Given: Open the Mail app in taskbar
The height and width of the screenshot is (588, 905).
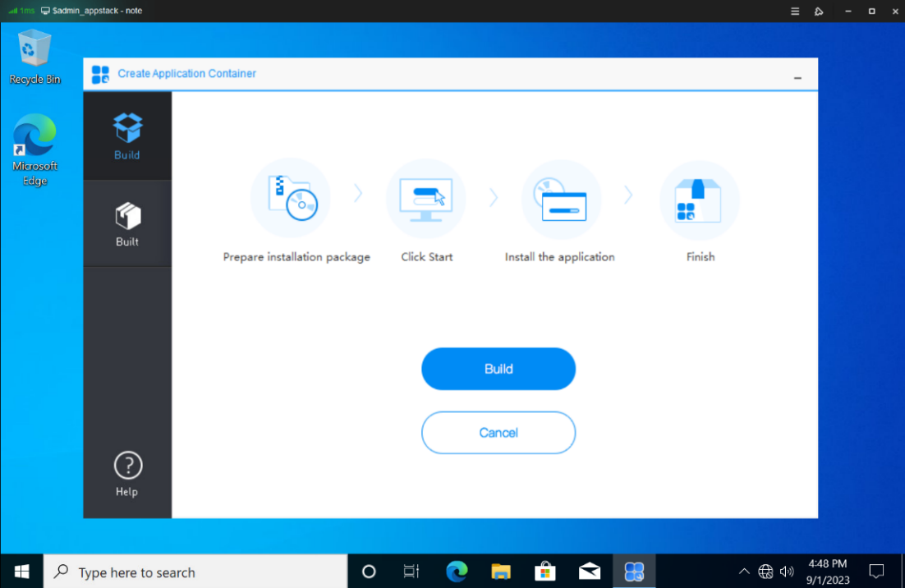Looking at the screenshot, I should point(589,572).
